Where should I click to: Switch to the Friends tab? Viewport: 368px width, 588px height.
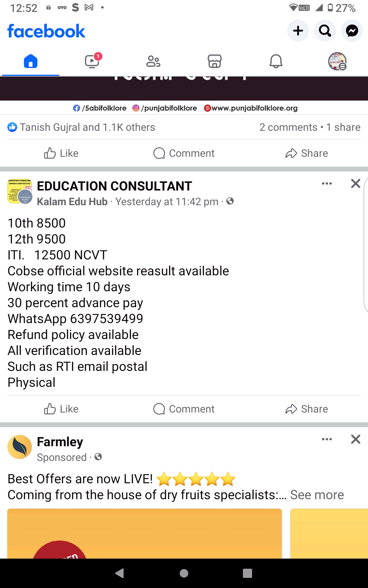[153, 61]
